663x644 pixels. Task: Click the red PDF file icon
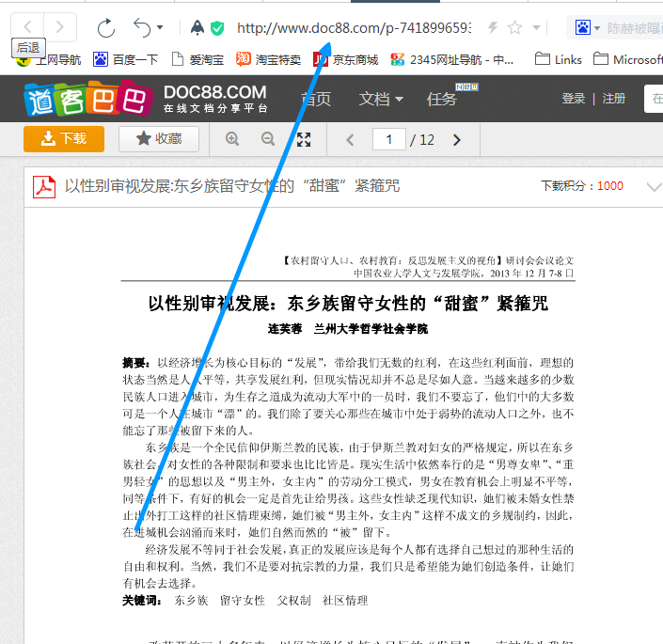44,186
